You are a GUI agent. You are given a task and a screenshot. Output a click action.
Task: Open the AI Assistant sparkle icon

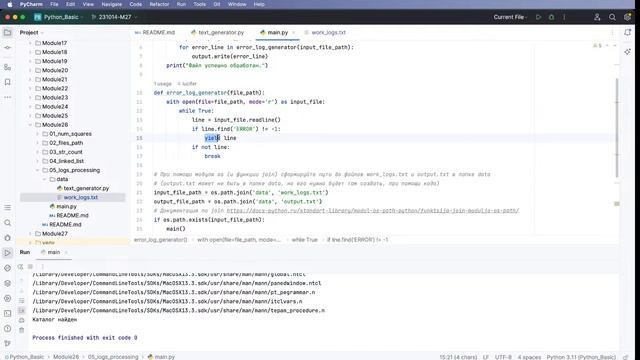627,52
